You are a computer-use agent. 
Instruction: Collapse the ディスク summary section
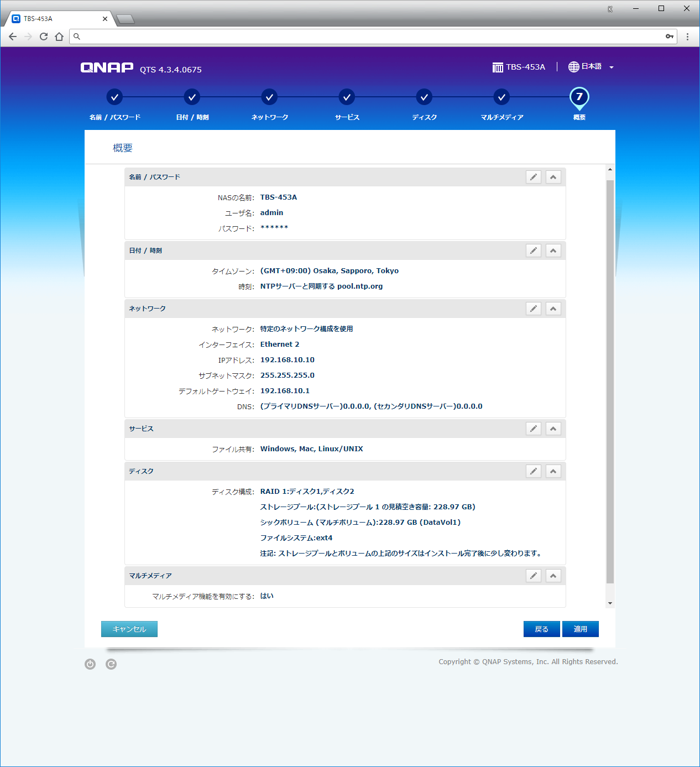click(x=553, y=471)
